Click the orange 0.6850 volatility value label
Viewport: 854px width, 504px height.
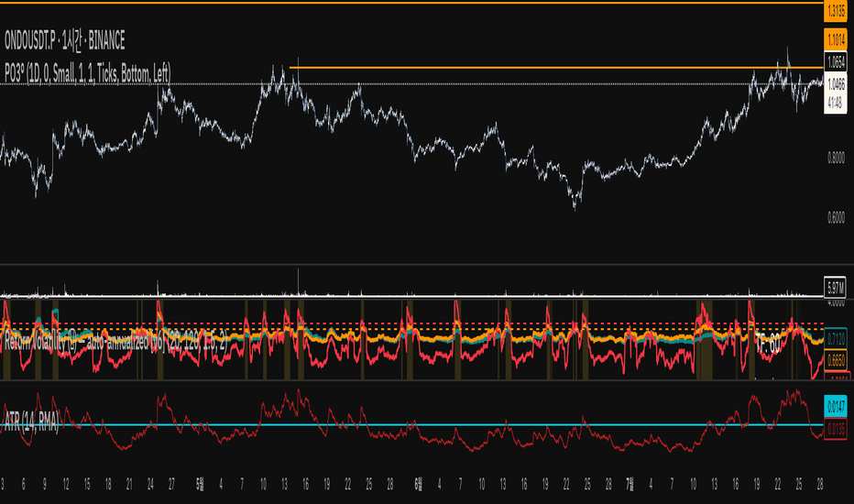[x=836, y=360]
